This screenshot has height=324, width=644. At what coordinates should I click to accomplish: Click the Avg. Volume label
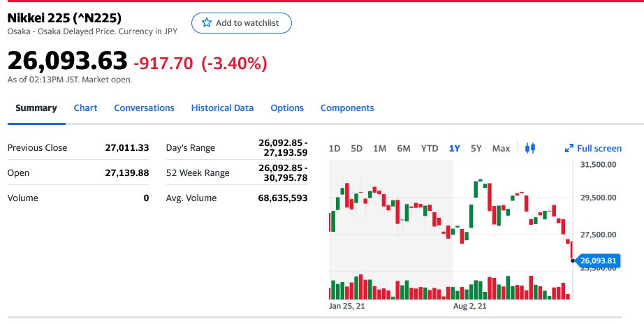(191, 198)
